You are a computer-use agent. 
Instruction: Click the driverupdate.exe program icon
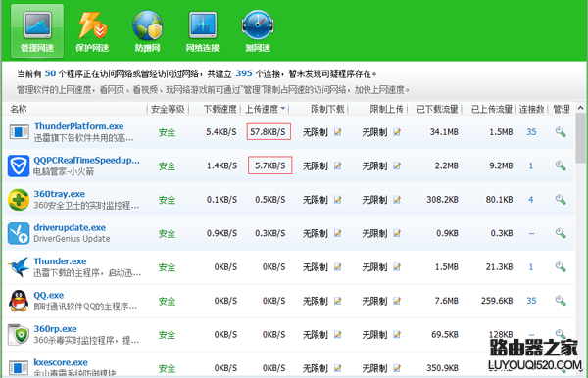coord(19,233)
